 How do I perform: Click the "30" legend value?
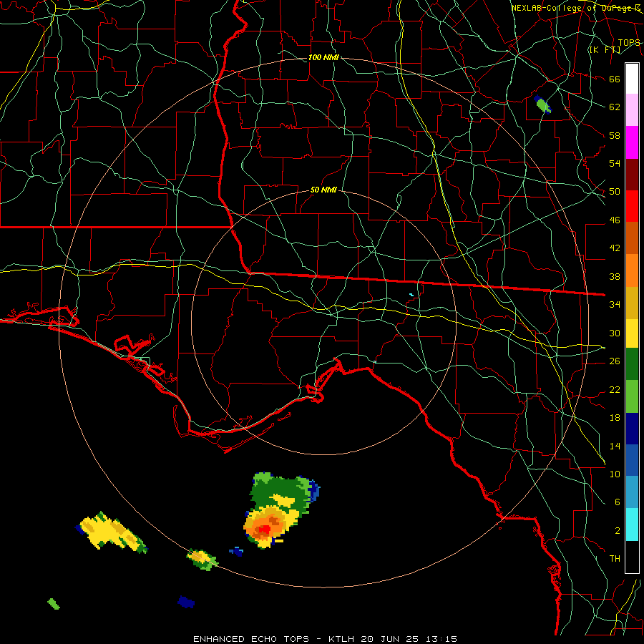615,333
